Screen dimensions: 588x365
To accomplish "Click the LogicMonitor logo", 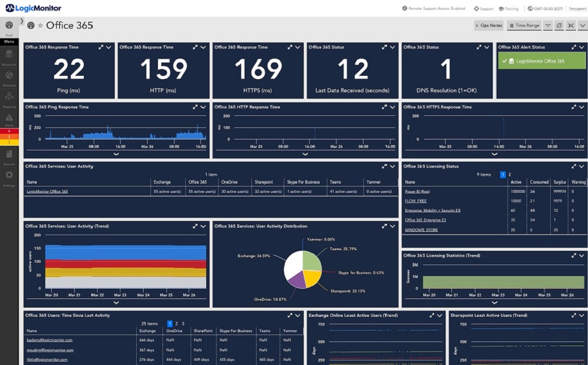I will point(33,8).
